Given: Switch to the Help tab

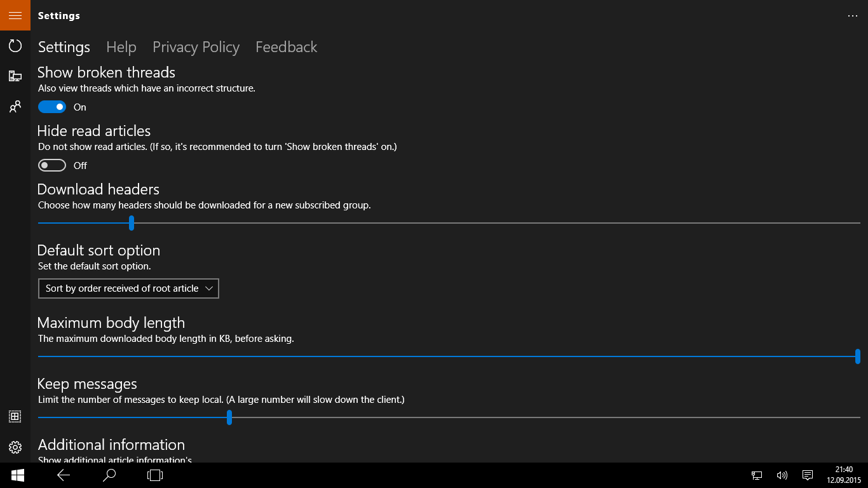Looking at the screenshot, I should [121, 47].
